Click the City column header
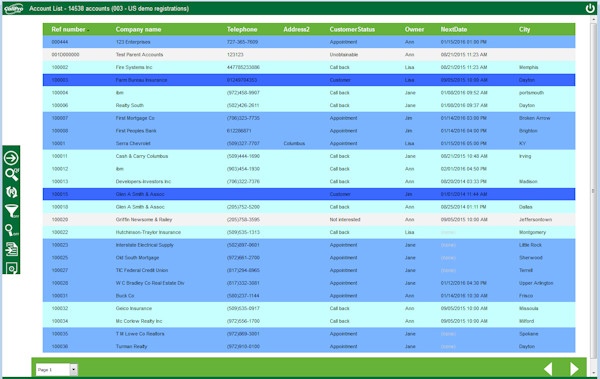600x379 pixels. [x=525, y=29]
